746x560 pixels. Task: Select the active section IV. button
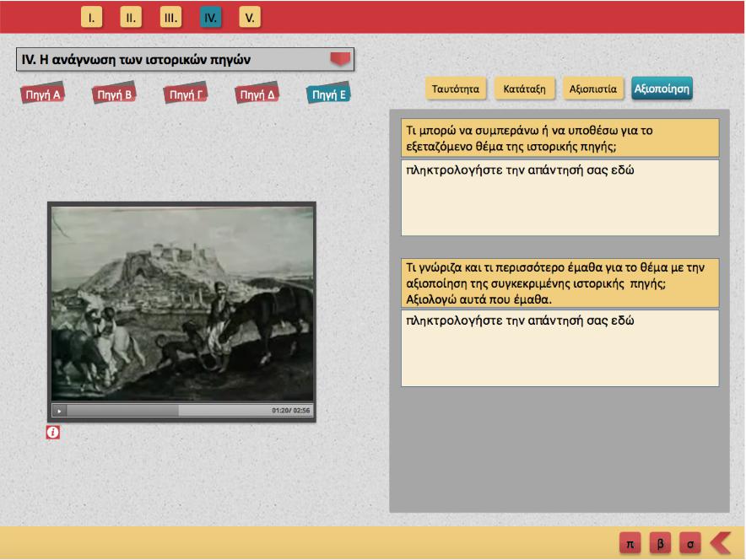point(210,18)
